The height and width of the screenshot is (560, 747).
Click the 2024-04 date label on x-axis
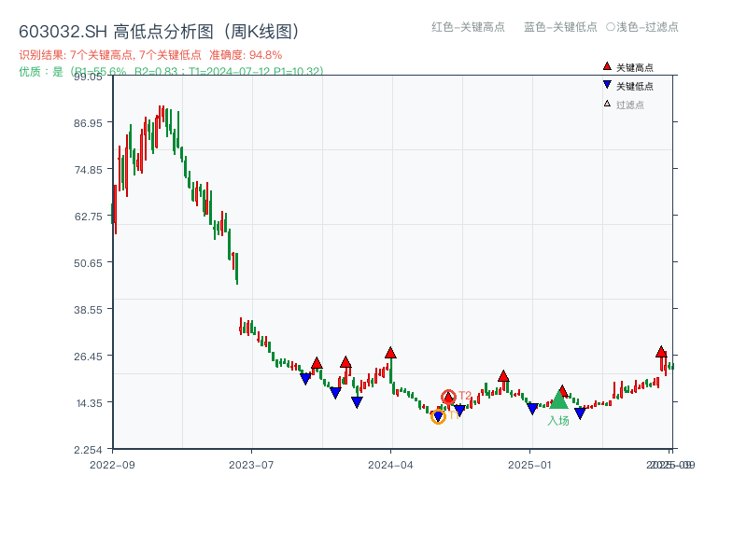coord(391,464)
